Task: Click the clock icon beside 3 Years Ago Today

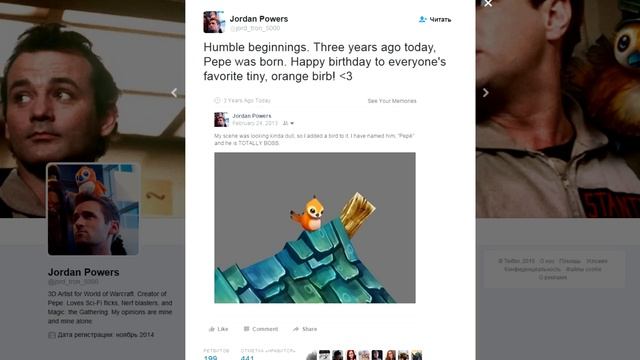Action: tap(217, 100)
